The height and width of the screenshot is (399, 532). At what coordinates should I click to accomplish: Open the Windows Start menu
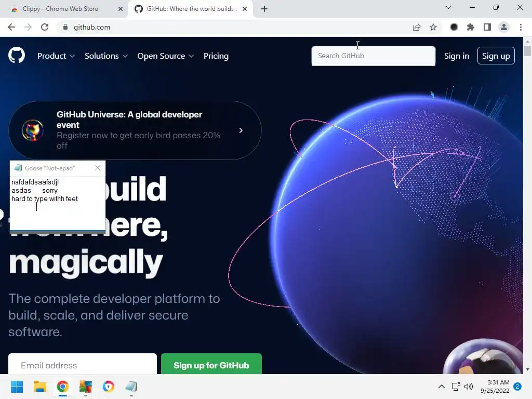17,387
